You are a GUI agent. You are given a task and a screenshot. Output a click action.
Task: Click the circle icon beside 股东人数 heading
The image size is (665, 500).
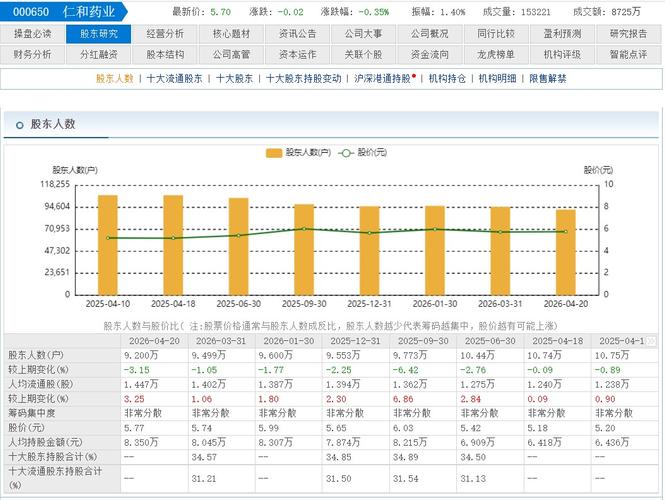[19, 125]
